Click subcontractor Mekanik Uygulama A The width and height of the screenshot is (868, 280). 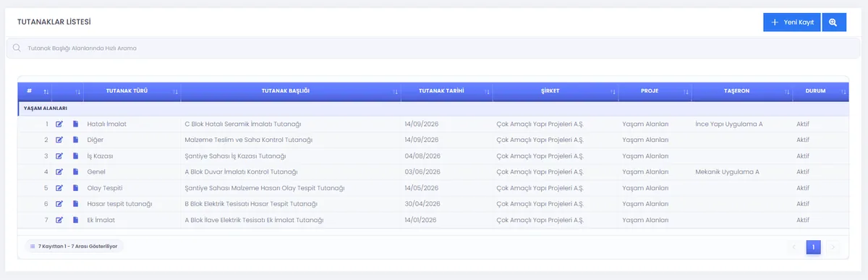[727, 171]
